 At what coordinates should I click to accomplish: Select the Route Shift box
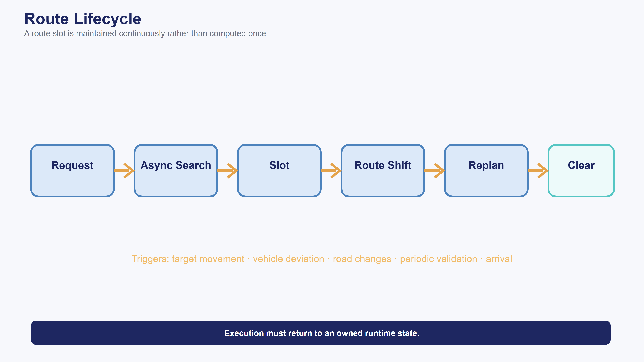pyautogui.click(x=383, y=171)
